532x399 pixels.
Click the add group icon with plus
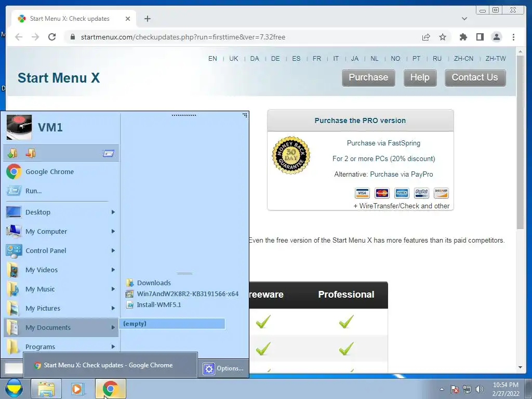(x=12, y=153)
